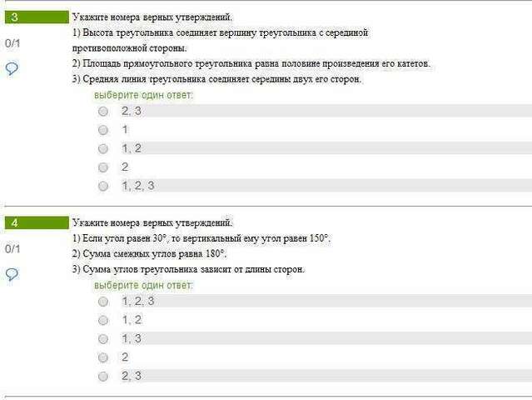
Task: Select answer "1, 2" in question 4
Action: pos(103,320)
